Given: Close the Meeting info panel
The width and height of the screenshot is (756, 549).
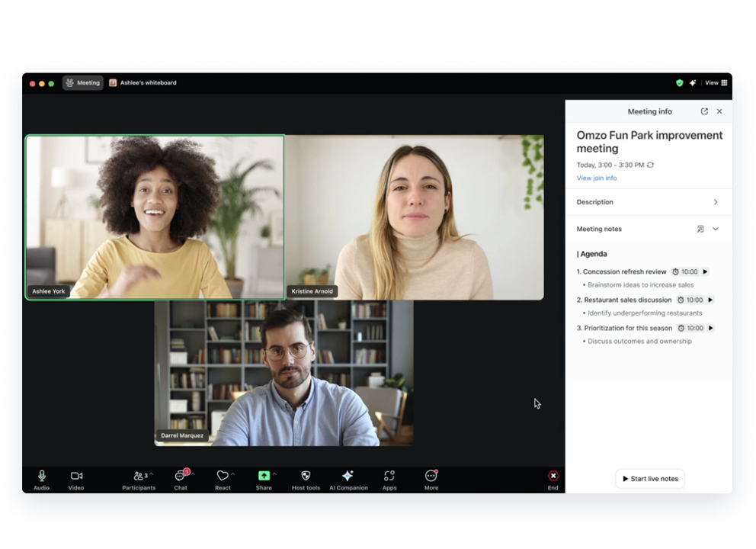Looking at the screenshot, I should pyautogui.click(x=719, y=111).
